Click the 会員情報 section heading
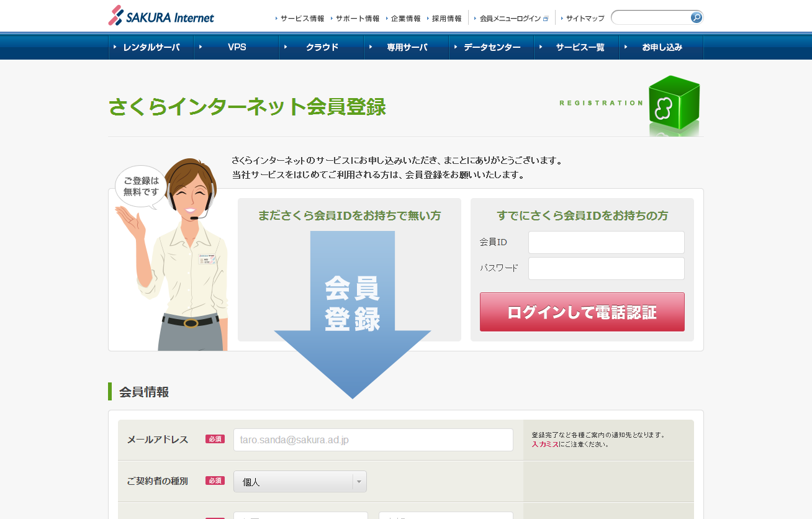The image size is (812, 519). point(144,392)
